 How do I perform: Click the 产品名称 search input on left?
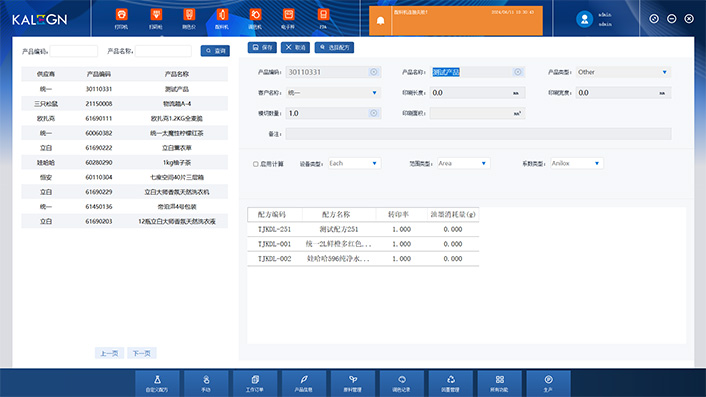pyautogui.click(x=163, y=51)
